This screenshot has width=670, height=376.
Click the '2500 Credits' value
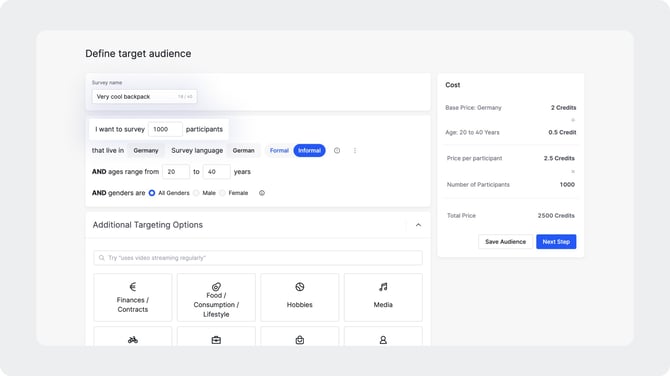556,215
